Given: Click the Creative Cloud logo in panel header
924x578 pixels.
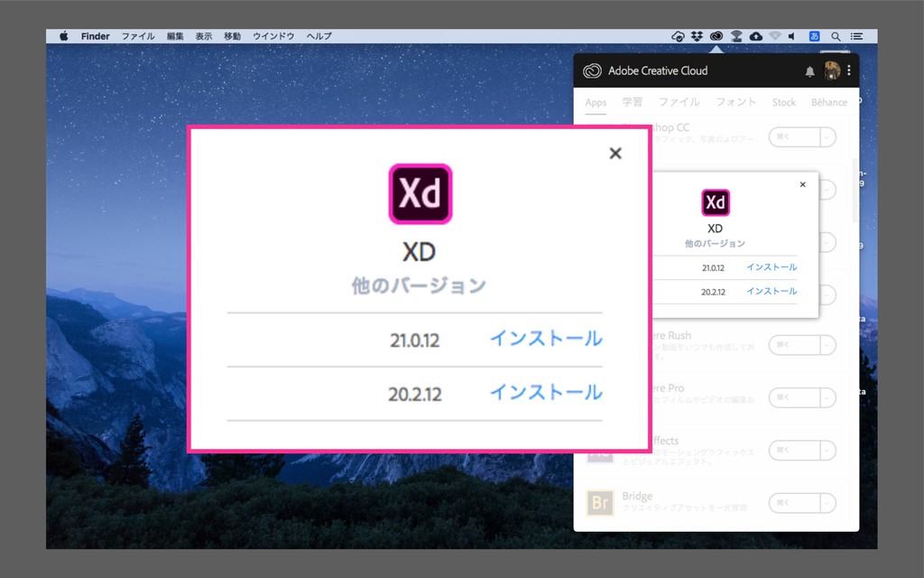Looking at the screenshot, I should point(592,70).
